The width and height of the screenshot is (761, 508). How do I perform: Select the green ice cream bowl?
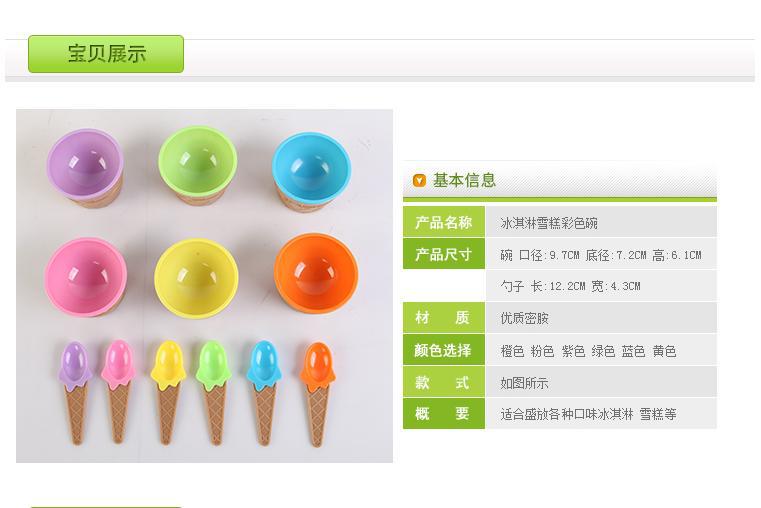(x=198, y=165)
